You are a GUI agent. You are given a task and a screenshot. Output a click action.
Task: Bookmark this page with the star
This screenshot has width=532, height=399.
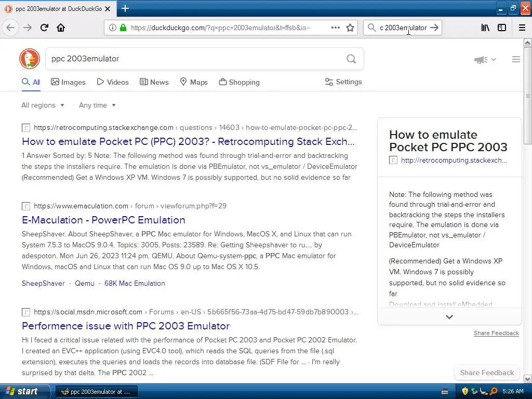tap(350, 28)
